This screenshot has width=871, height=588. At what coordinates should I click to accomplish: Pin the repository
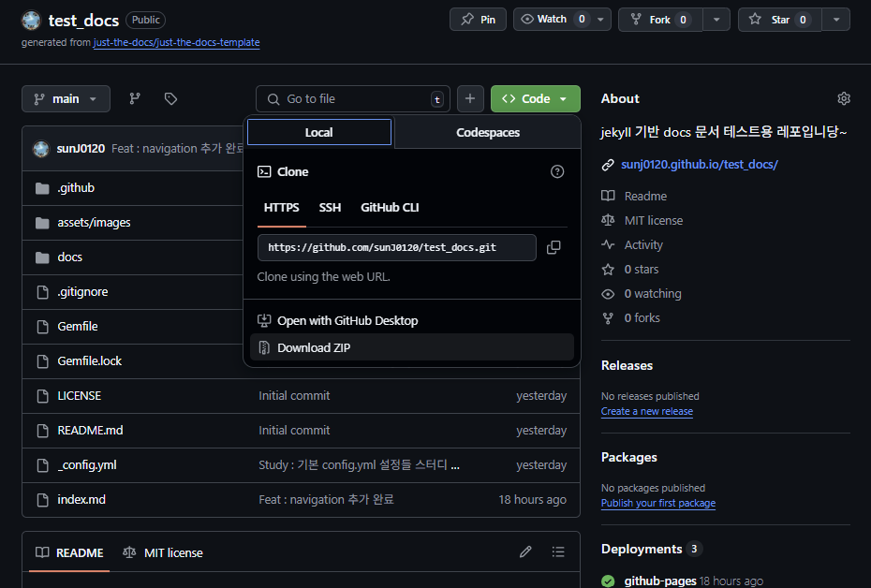[x=478, y=20]
